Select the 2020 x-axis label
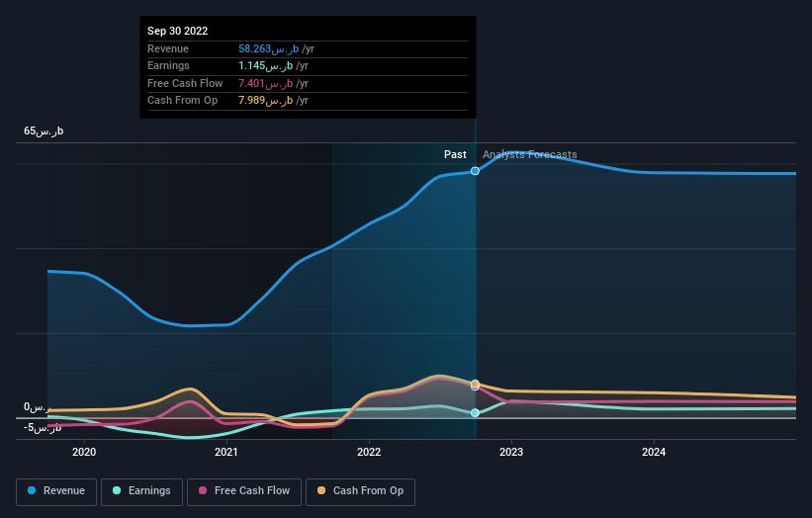 tap(84, 452)
